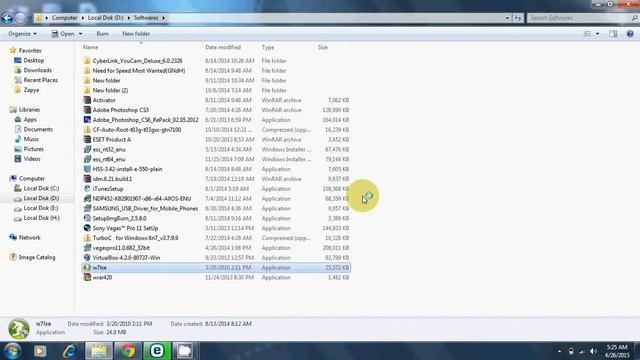Screen dimensions: 640x360
Task: Open the Windows Start orb
Action: [12, 351]
